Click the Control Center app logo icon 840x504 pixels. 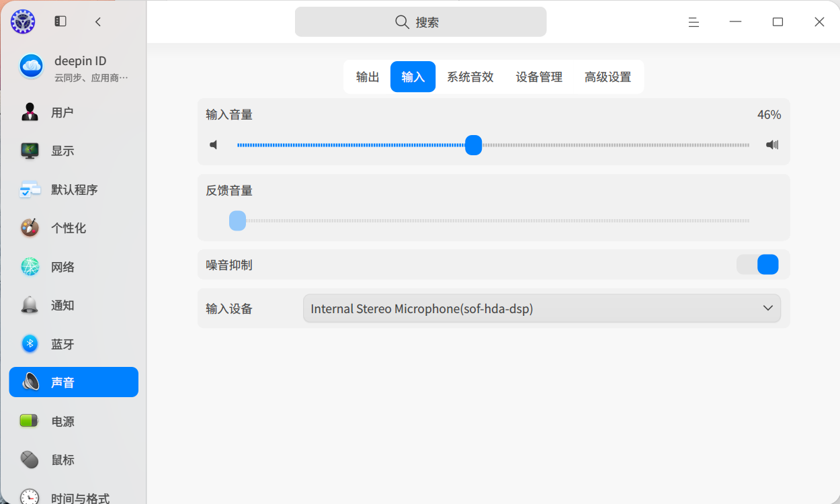click(x=23, y=22)
